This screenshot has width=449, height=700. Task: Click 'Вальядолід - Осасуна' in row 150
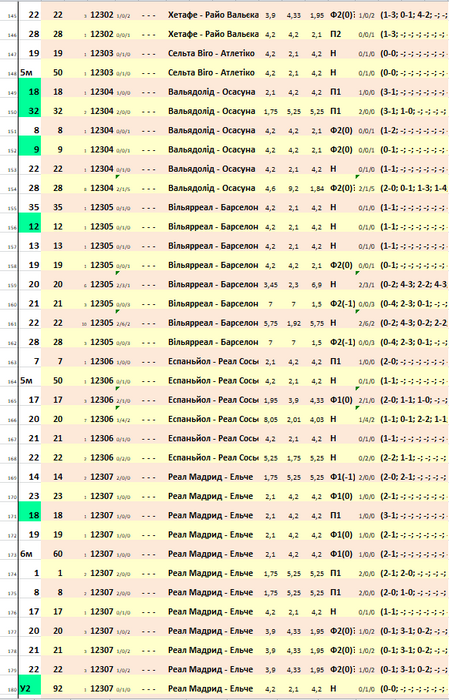(x=212, y=111)
